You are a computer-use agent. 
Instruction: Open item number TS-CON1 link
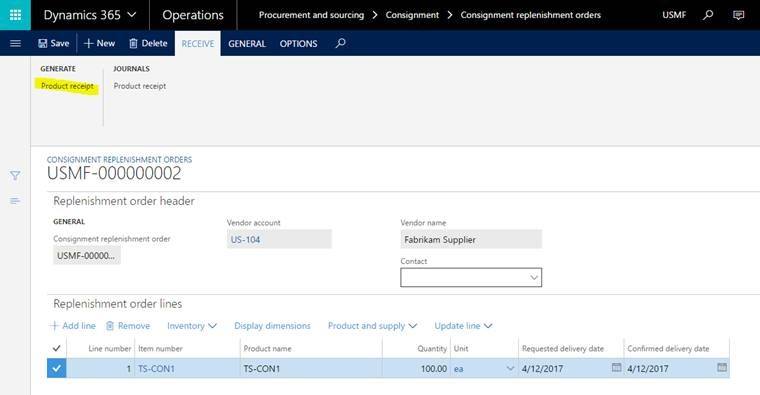[156, 369]
